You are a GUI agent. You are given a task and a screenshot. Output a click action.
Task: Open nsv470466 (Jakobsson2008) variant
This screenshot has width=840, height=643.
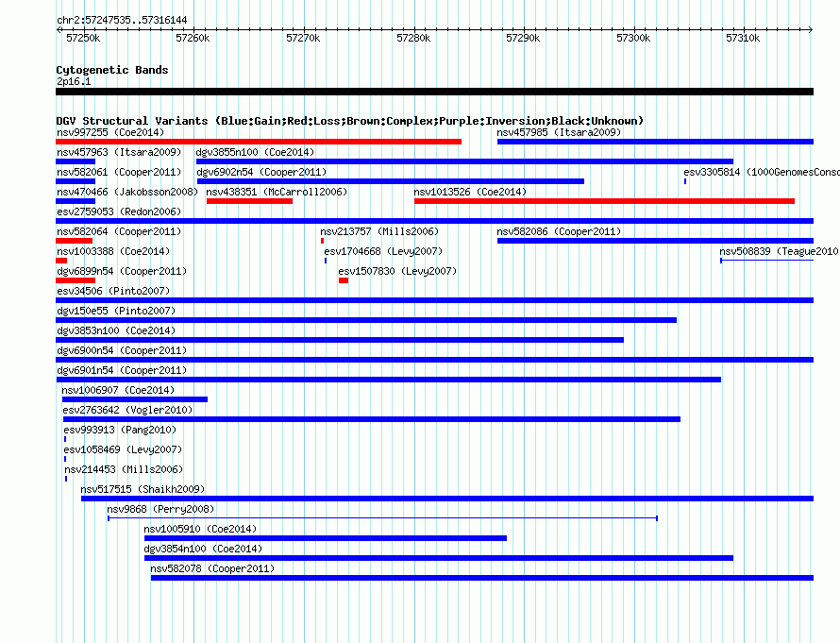pyautogui.click(x=127, y=192)
